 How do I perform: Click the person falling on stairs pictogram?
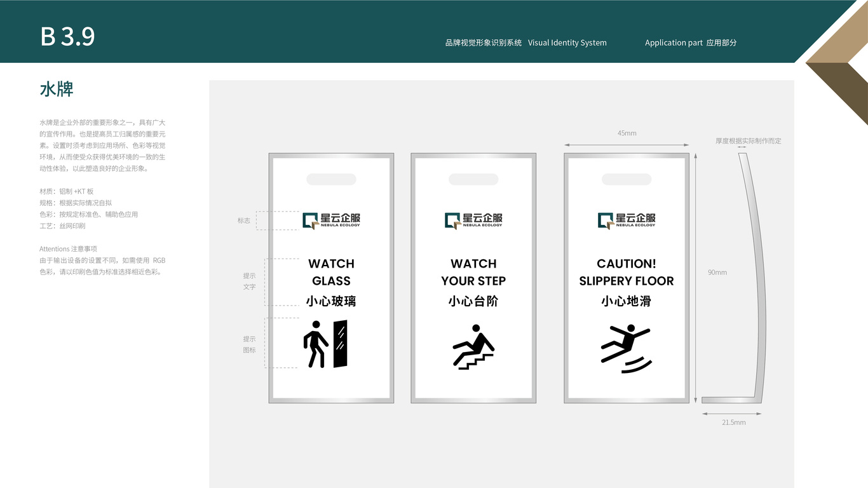pyautogui.click(x=473, y=347)
